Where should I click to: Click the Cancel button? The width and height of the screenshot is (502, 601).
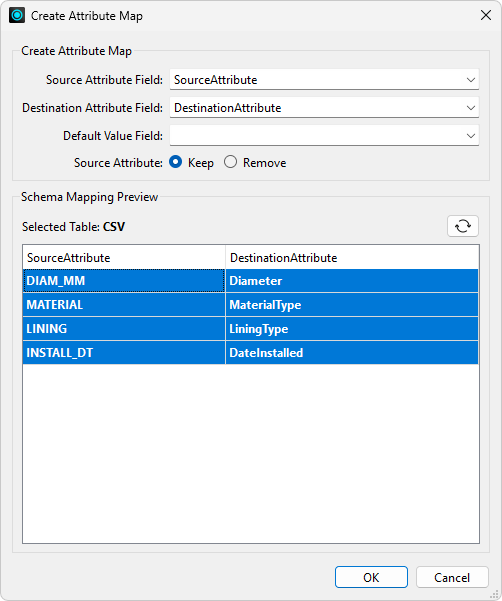(452, 577)
